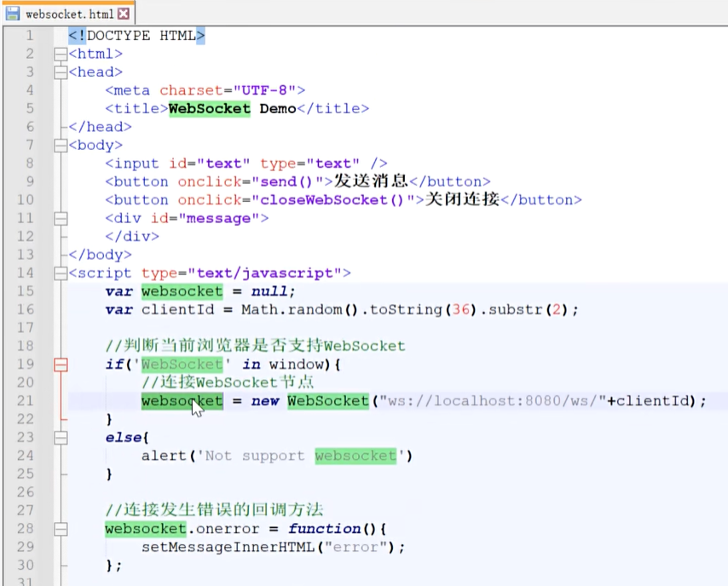
Task: Click the word Demo in title
Action: coord(278,108)
